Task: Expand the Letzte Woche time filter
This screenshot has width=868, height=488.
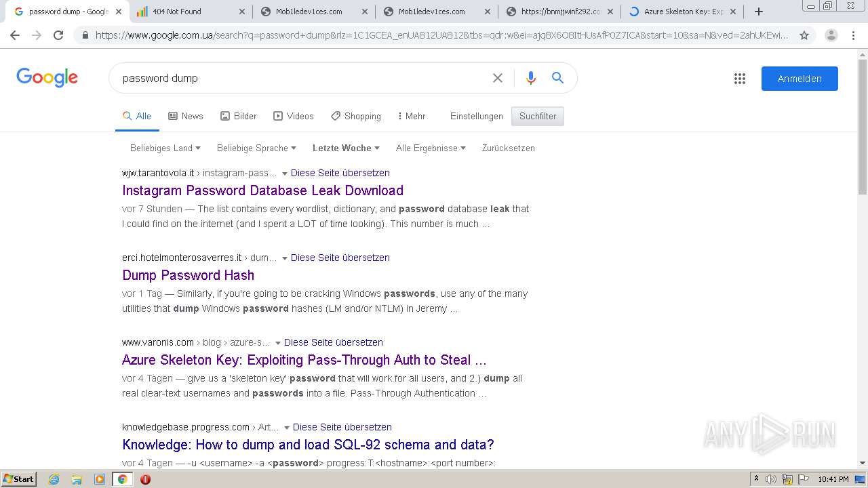Action: 346,148
